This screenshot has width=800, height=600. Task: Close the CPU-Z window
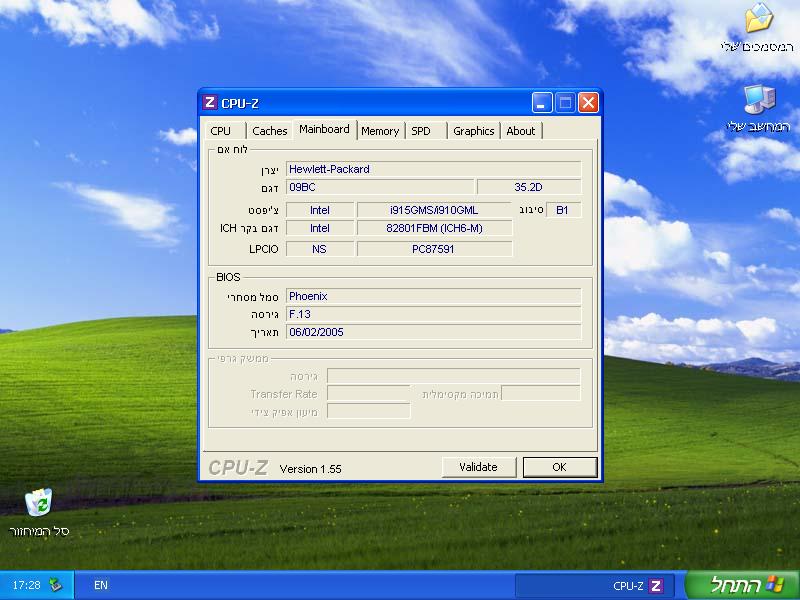[x=588, y=103]
